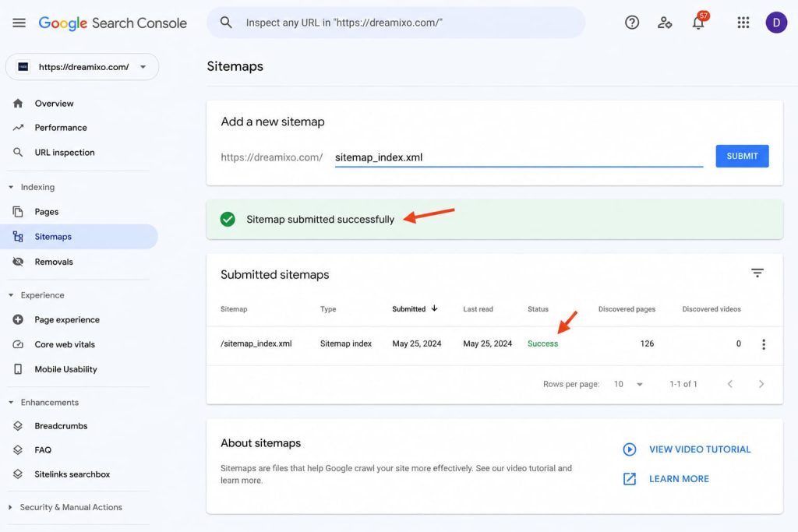The height and width of the screenshot is (532, 798).
Task: Click the sitemap URL input field
Action: 518,157
